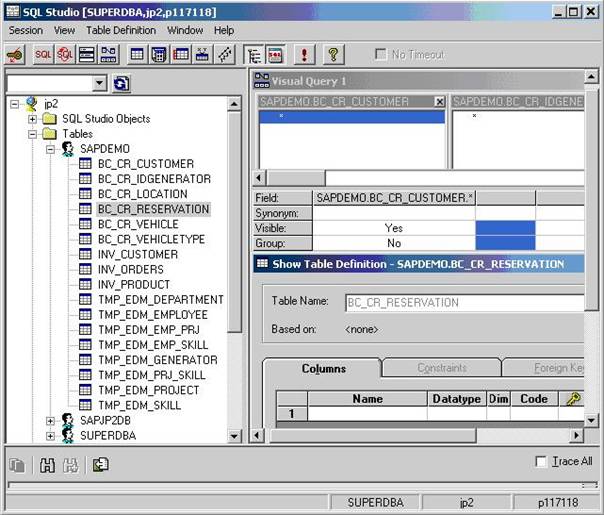Click the refresh icon beside the filter combo box
The width and height of the screenshot is (604, 515).
121,84
